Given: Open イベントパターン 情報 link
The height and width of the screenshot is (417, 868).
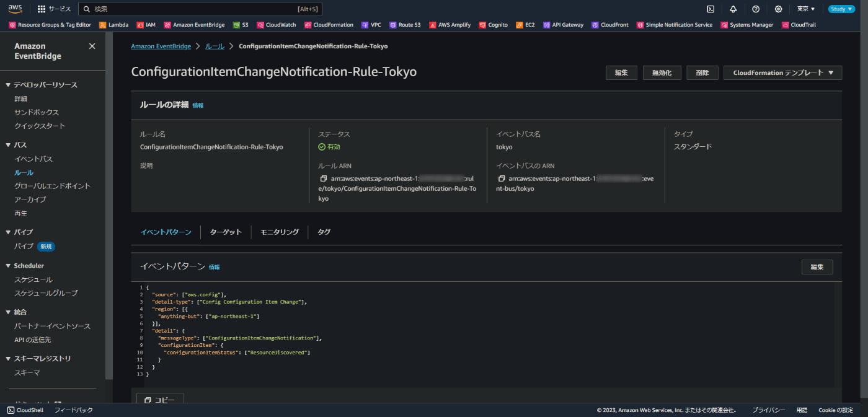Looking at the screenshot, I should (214, 268).
